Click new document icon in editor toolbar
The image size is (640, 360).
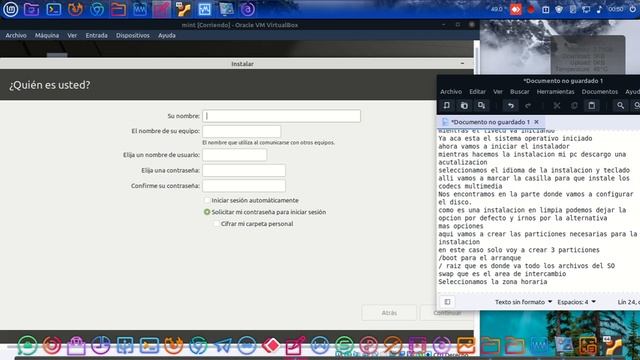click(x=447, y=106)
